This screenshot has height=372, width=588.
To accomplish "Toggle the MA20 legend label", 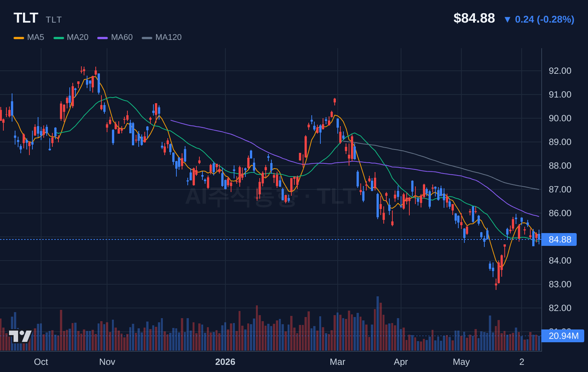I will 78,37.
